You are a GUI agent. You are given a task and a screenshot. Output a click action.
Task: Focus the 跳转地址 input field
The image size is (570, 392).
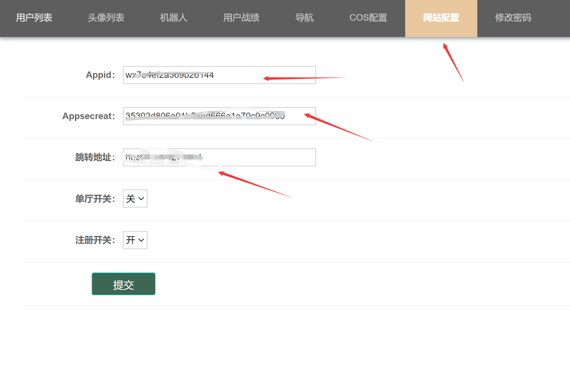257,157
